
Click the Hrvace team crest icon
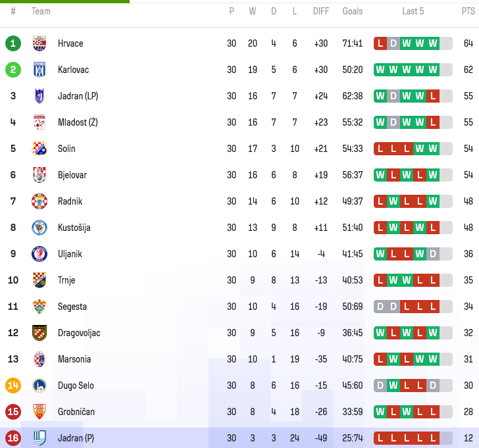tap(39, 43)
